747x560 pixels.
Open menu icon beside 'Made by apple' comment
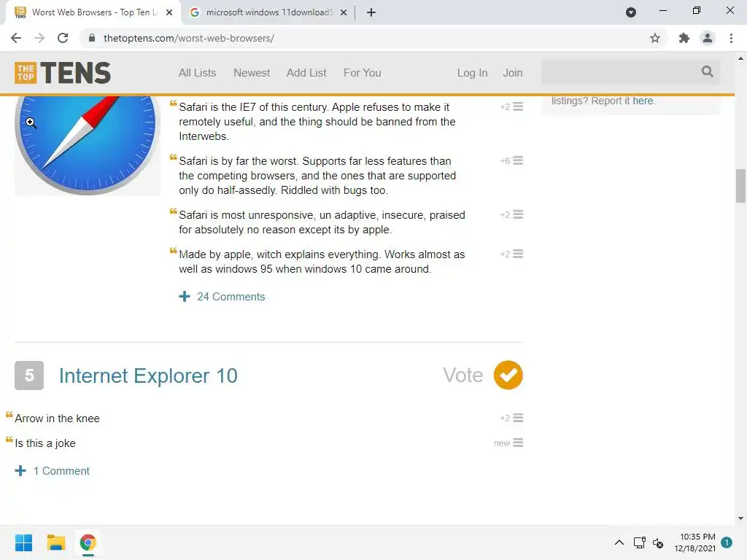519,254
